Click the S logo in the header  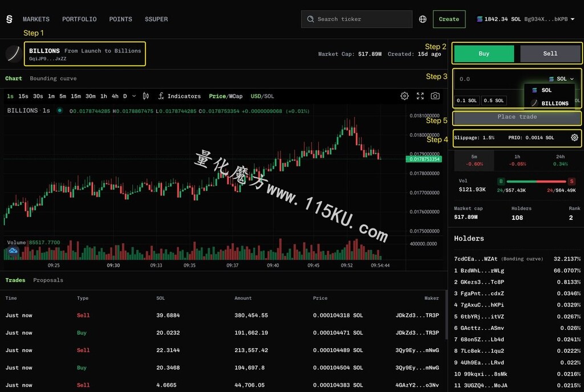coord(9,19)
